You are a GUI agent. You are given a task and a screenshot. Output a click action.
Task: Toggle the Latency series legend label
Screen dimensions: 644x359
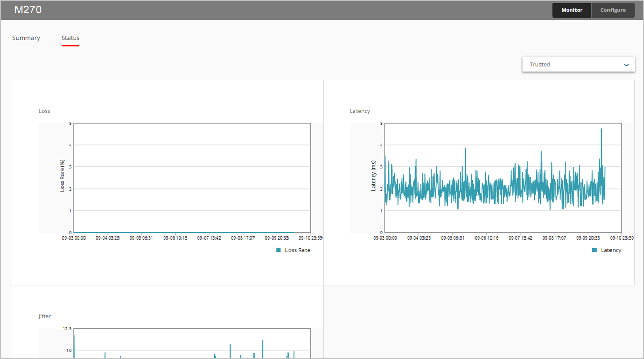click(x=611, y=250)
